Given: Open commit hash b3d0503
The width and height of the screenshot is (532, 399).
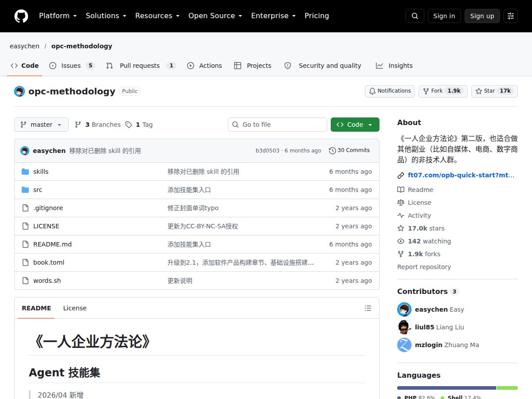Looking at the screenshot, I should (x=268, y=151).
